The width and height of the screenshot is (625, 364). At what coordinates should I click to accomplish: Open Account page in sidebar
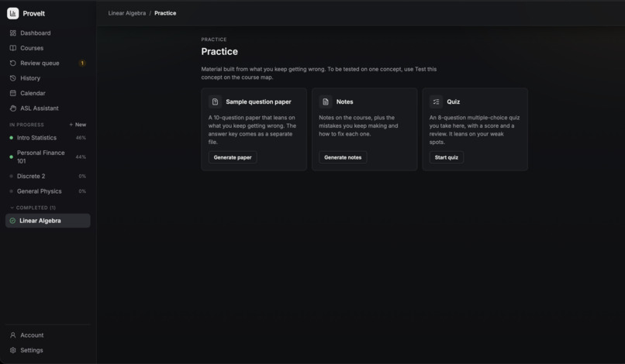pos(48,335)
